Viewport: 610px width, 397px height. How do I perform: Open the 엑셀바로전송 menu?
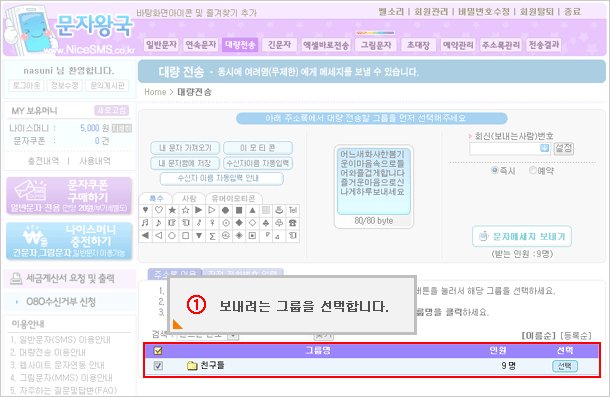pyautogui.click(x=326, y=45)
